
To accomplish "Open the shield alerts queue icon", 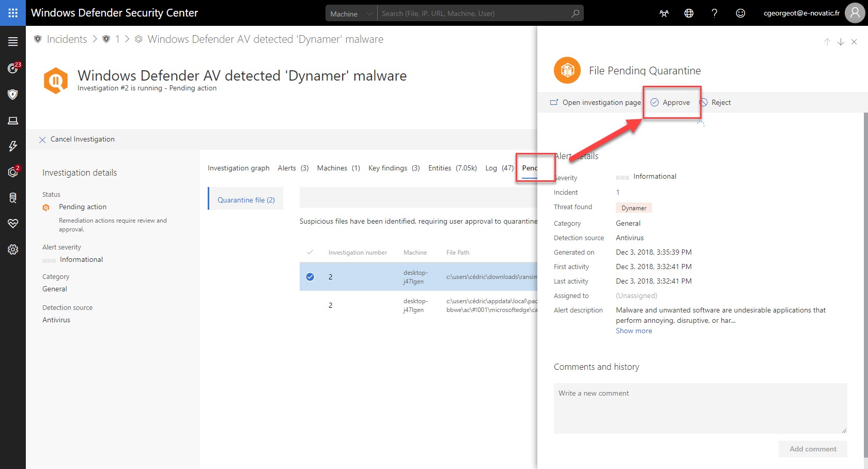I will click(x=13, y=94).
